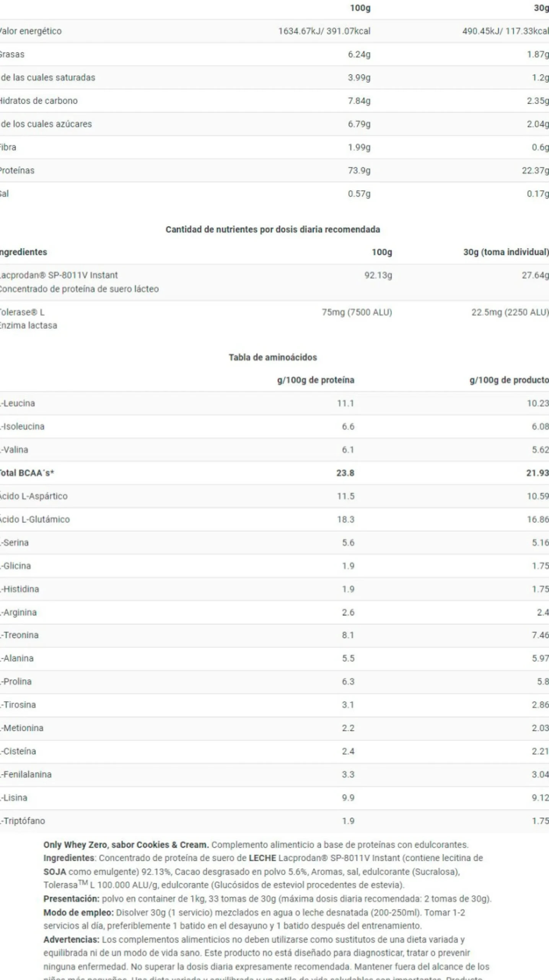549x980 pixels.
Task: Click the Advertencias label
Action: (72, 939)
